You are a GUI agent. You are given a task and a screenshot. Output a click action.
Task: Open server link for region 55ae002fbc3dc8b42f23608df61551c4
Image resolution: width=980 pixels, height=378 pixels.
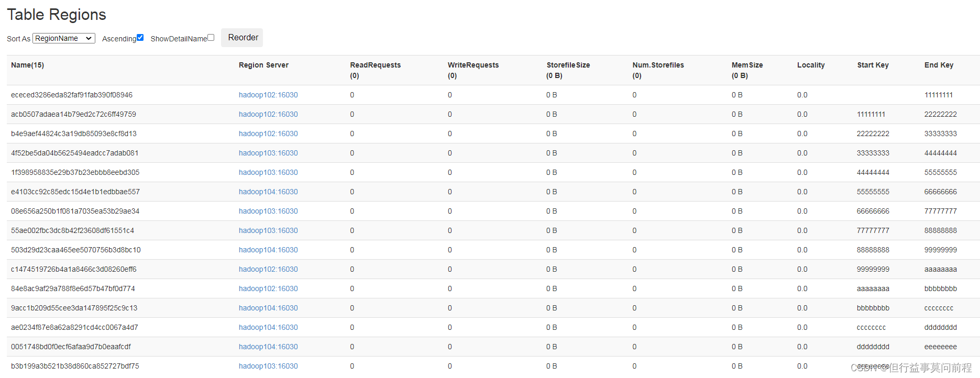[x=268, y=230]
